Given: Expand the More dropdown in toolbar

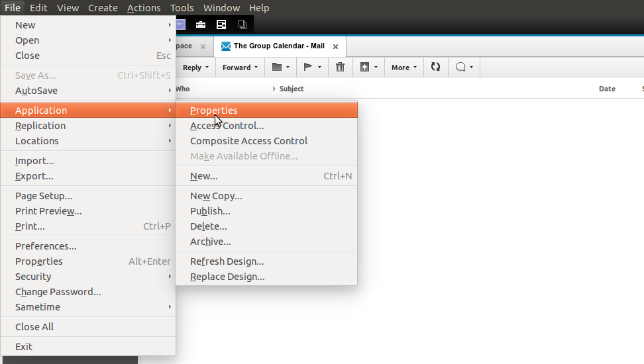Looking at the screenshot, I should tap(404, 68).
